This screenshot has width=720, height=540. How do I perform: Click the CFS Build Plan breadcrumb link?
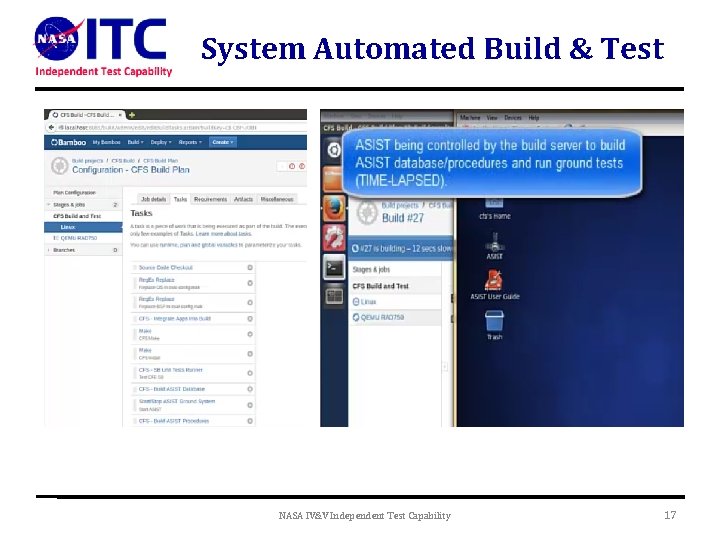[x=160, y=161]
